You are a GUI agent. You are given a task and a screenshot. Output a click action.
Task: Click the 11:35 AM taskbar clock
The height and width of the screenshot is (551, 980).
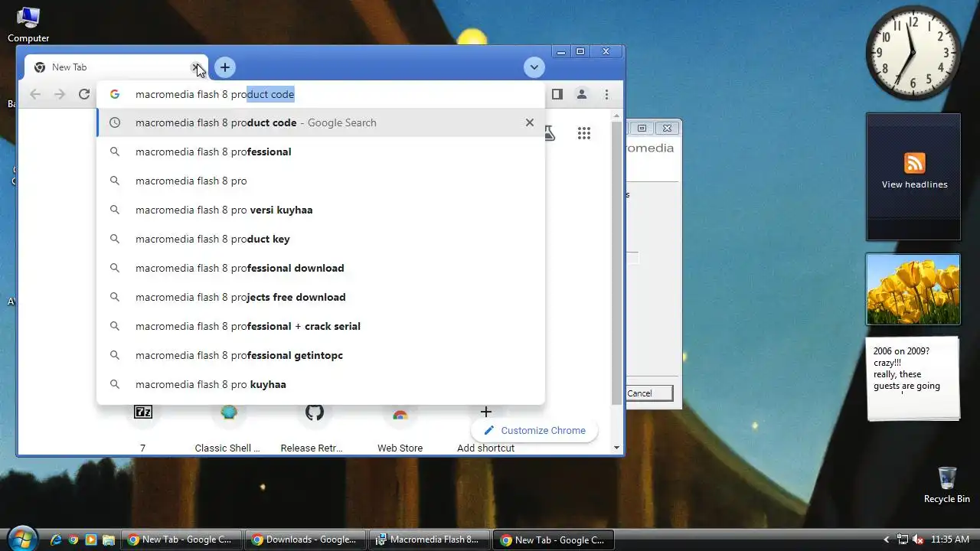click(x=950, y=540)
